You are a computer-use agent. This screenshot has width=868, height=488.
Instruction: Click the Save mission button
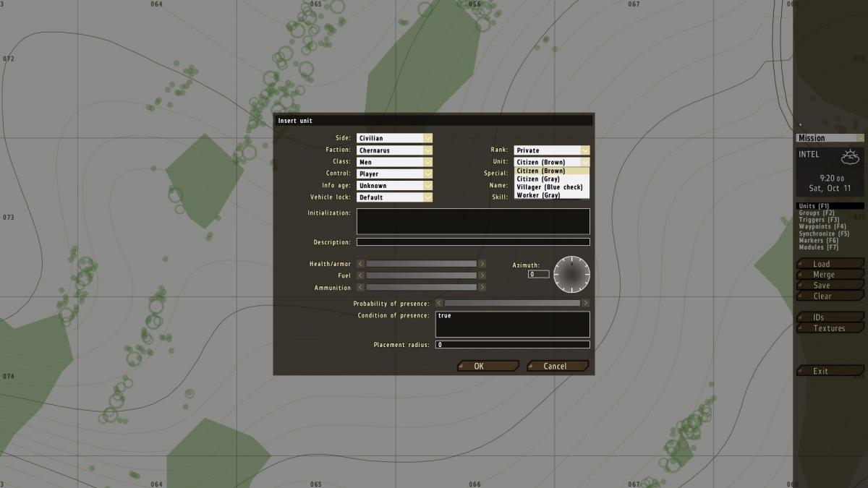tap(822, 286)
